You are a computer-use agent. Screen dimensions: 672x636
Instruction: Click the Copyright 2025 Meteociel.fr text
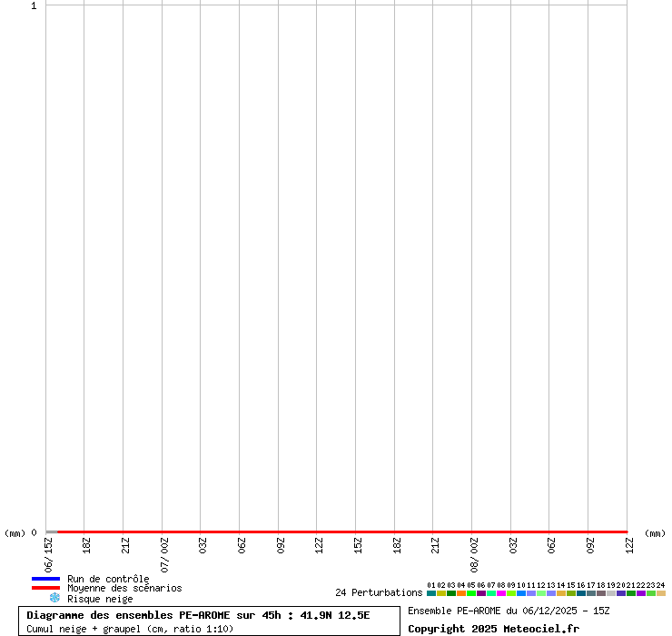pos(493,629)
